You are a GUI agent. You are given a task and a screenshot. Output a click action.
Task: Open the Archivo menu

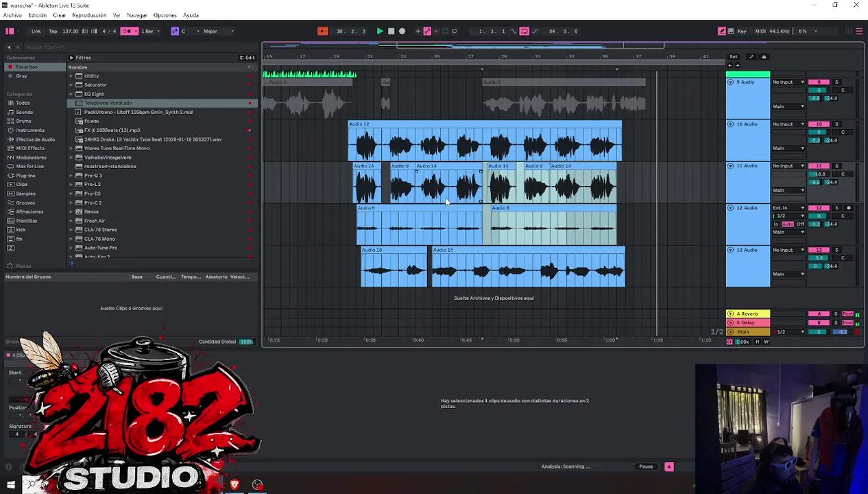click(12, 15)
